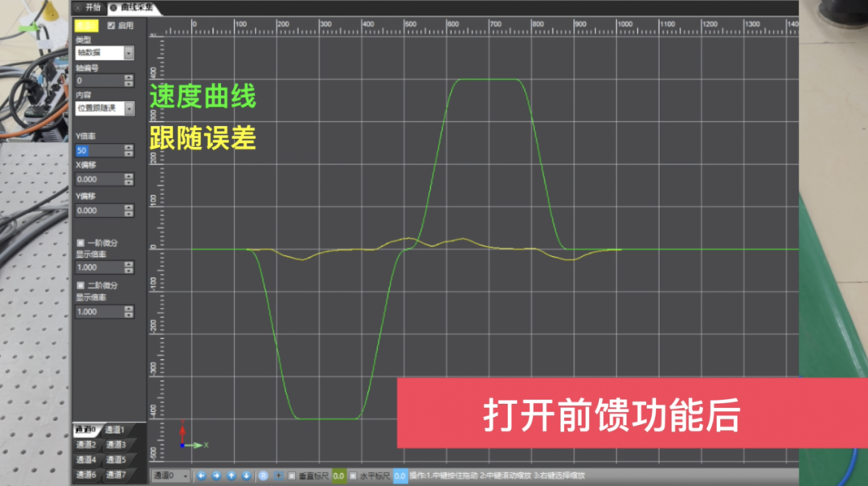The image size is (868, 486).
Task: Click the R reset-view icon
Action: 264,475
